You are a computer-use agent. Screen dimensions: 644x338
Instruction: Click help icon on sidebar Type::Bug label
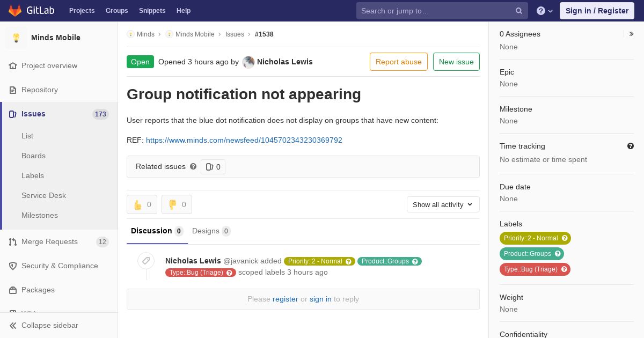(564, 269)
